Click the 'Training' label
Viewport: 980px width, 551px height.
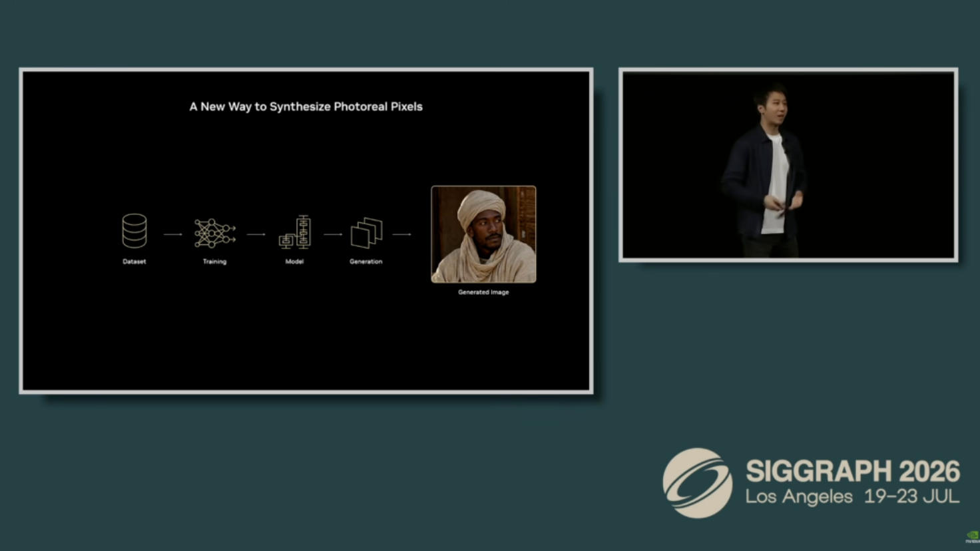tap(214, 262)
